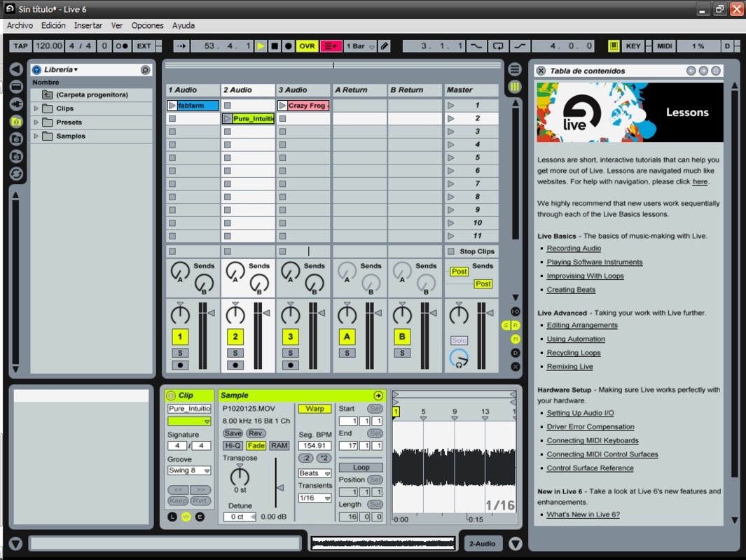Click the global Record button
746x560 pixels.
(x=289, y=46)
